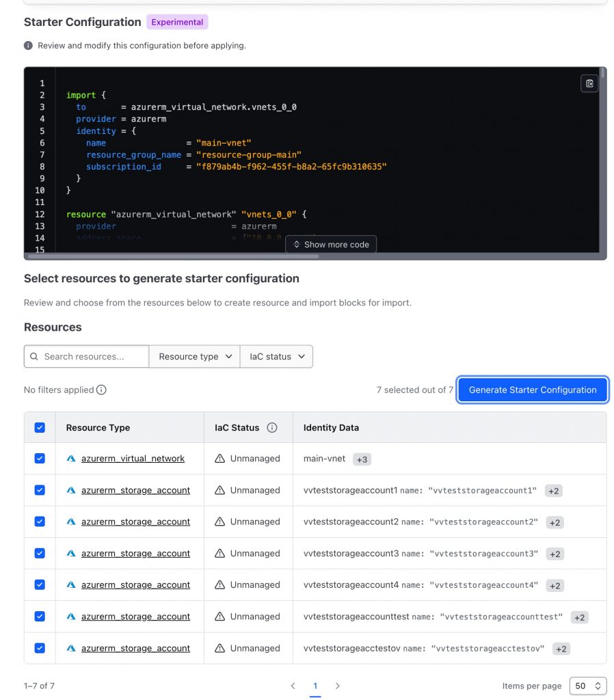Image resolution: width=614 pixels, height=700 pixels.
Task: Go to previous page using left chevron
Action: (x=293, y=686)
